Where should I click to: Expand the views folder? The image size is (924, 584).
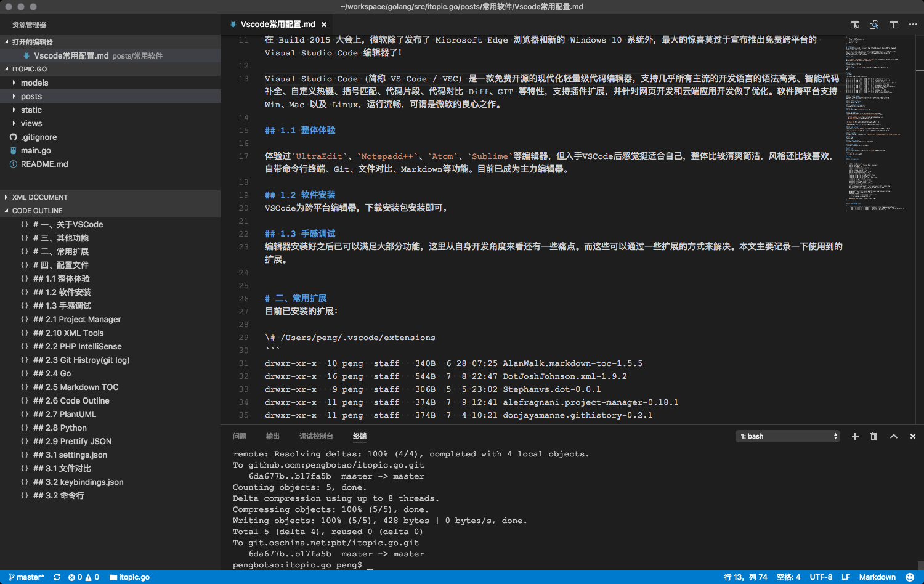[x=14, y=123]
